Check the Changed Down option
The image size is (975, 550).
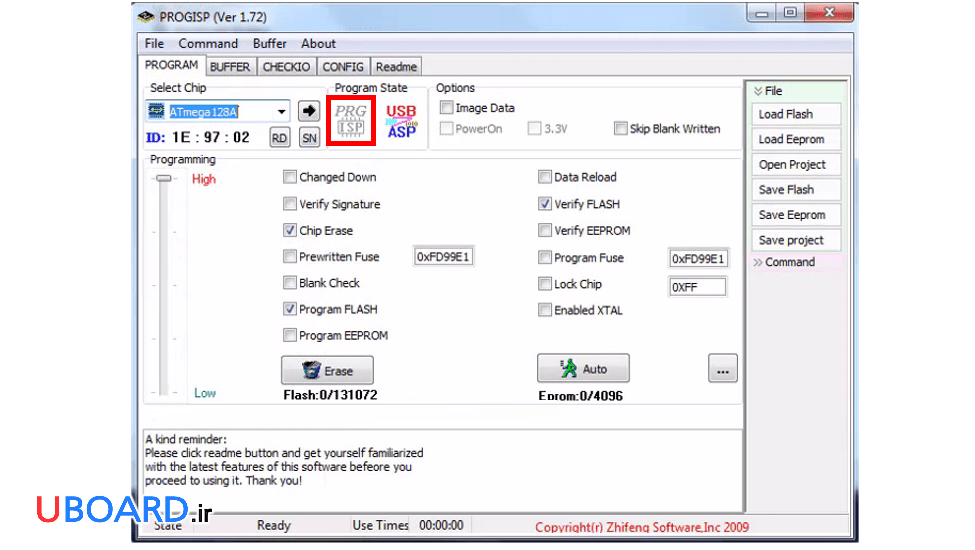tap(290, 177)
